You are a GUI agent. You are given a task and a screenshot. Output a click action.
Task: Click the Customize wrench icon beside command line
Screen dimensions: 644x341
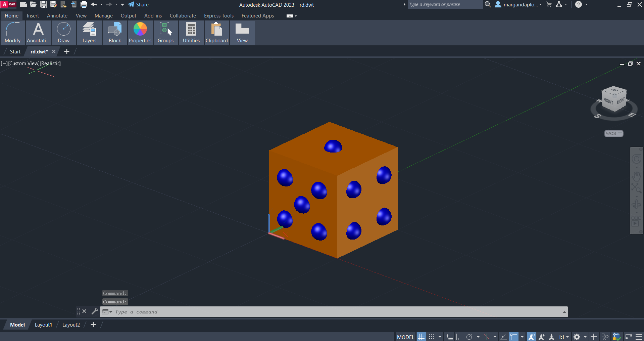coord(95,311)
